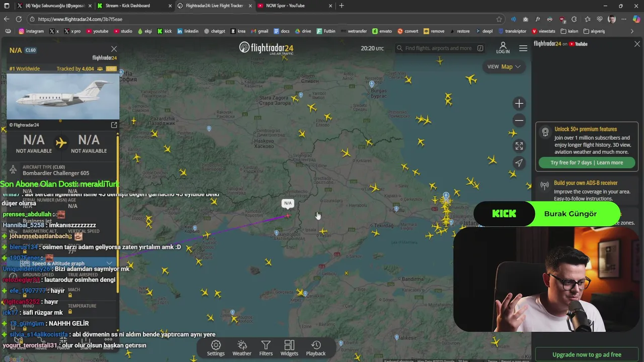Toggle fullscreen map view
Image resolution: width=644 pixels, height=362 pixels.
coord(519,146)
